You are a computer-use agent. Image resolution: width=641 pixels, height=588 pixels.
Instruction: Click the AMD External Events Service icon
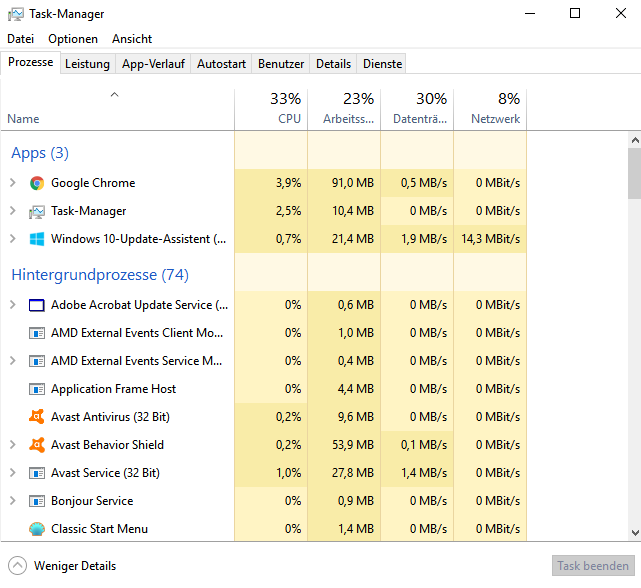pos(37,361)
